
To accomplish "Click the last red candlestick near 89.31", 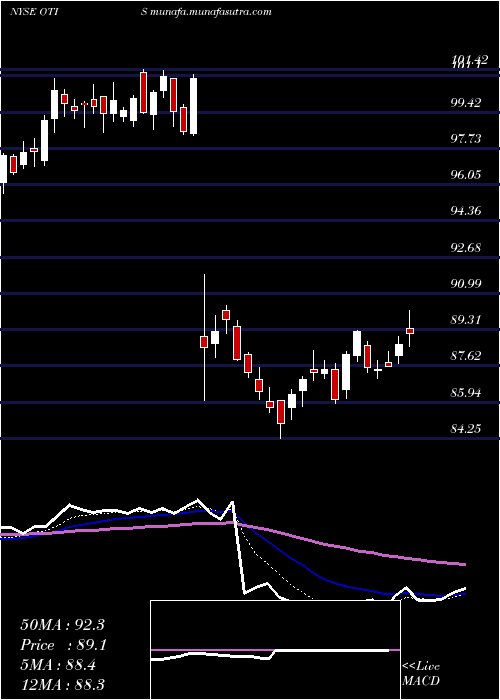I will tap(410, 330).
